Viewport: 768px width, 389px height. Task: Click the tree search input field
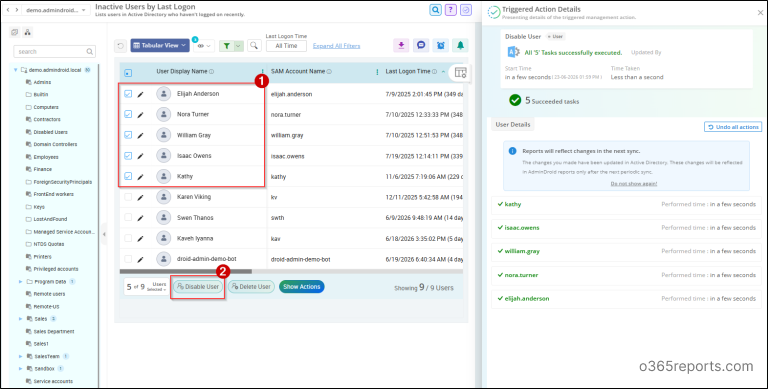click(54, 51)
